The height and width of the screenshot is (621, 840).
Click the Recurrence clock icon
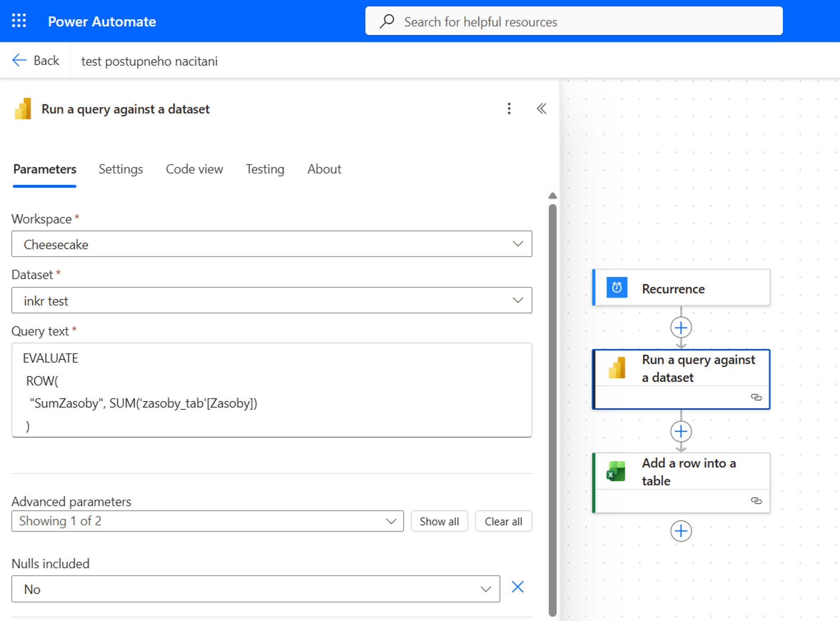[617, 288]
